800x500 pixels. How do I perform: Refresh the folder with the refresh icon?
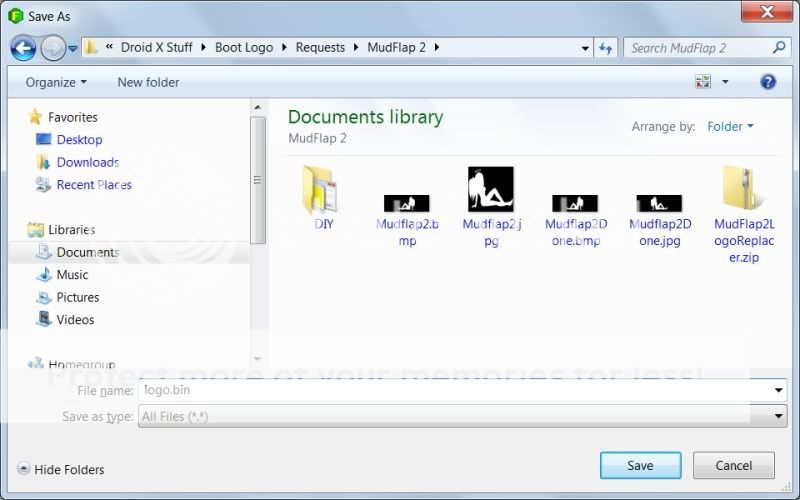(606, 48)
